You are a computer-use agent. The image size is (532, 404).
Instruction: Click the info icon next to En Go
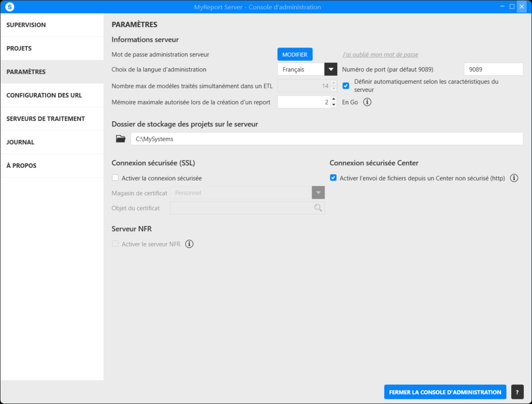coord(368,102)
